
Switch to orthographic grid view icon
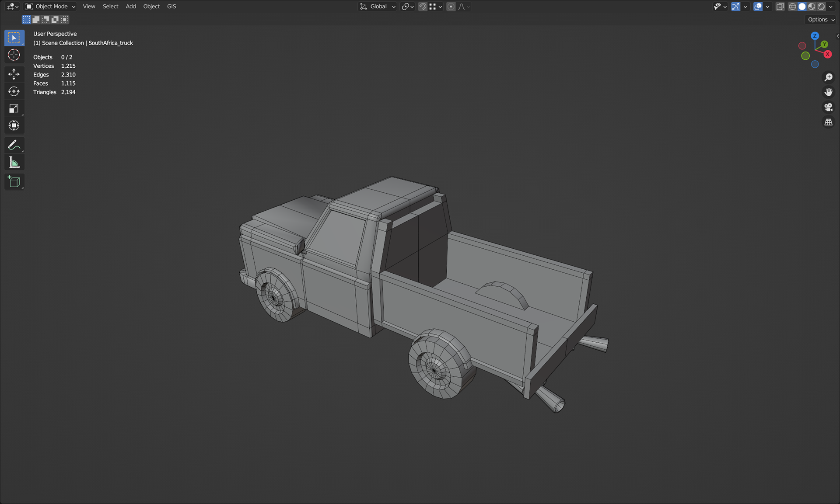point(828,122)
